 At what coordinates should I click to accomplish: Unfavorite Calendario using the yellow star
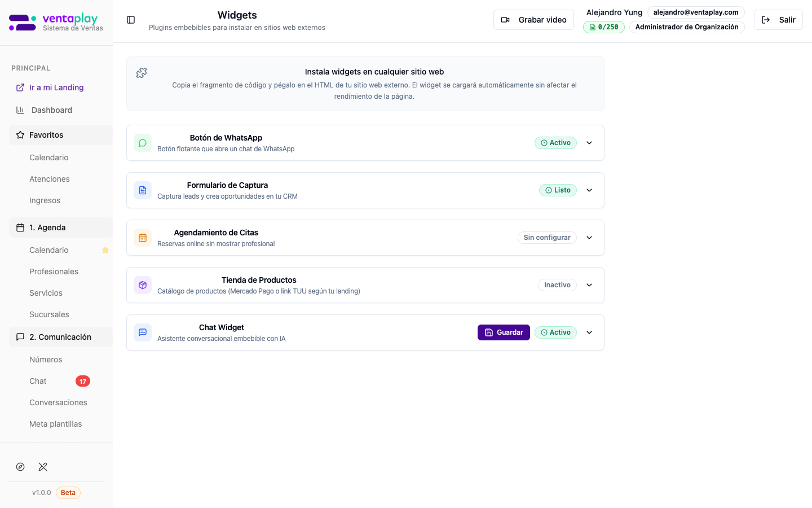(105, 250)
